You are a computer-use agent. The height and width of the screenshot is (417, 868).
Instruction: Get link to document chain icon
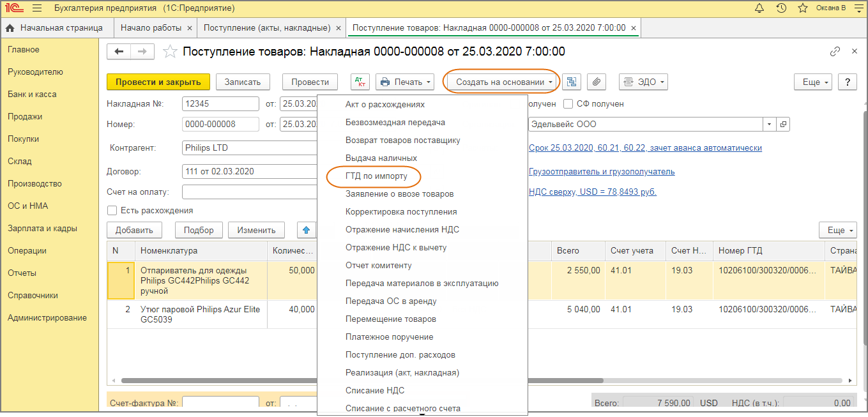(x=835, y=52)
